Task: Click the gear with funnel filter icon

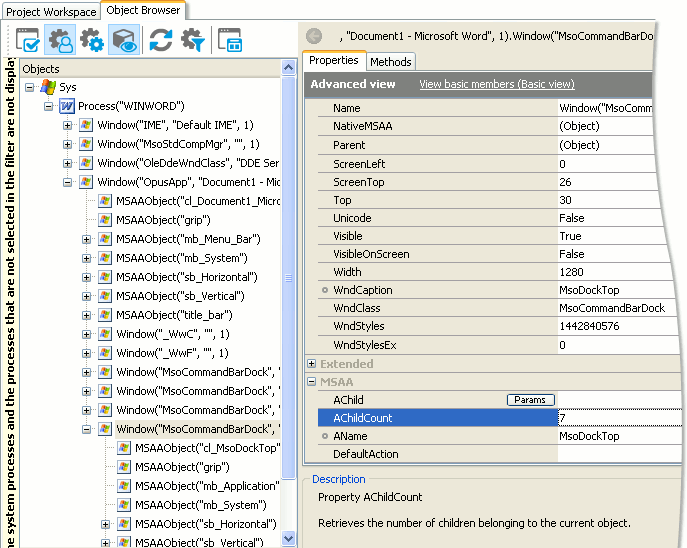Action: click(x=192, y=40)
